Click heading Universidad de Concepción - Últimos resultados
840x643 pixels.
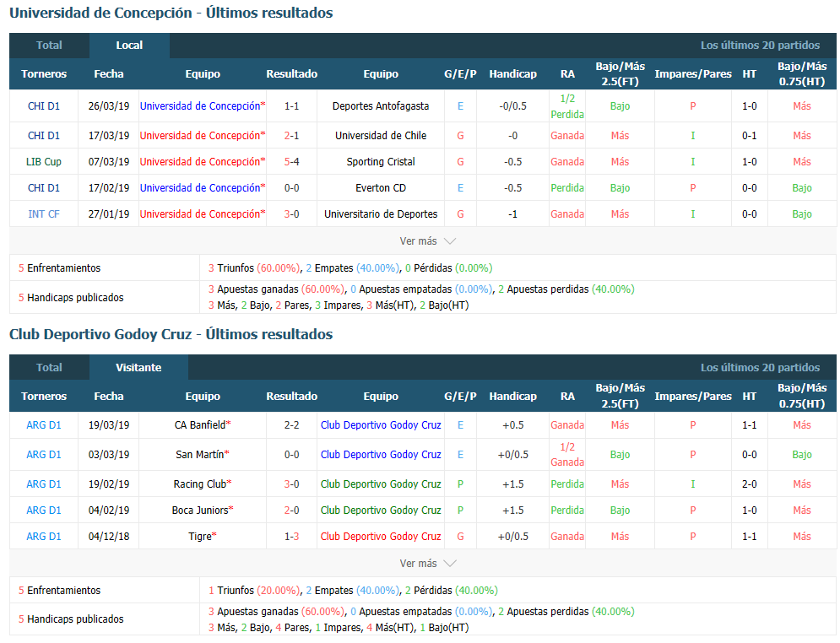pos(171,13)
